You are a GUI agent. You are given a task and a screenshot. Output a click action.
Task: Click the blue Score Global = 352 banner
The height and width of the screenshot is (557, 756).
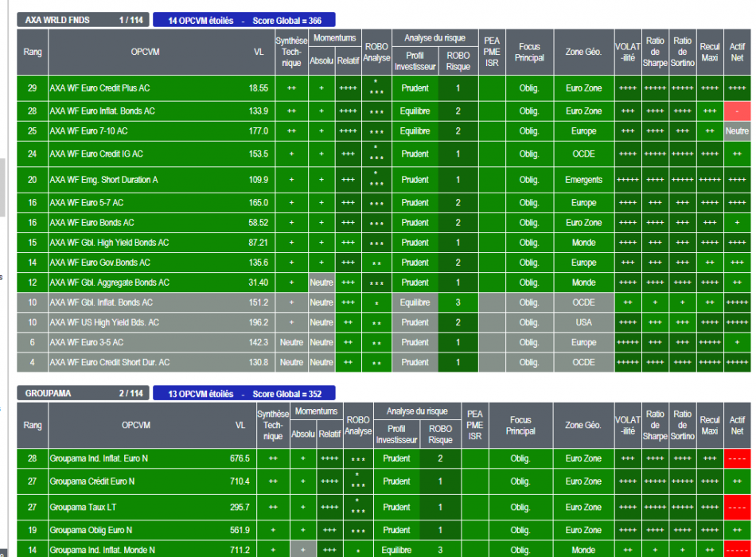pos(244,394)
